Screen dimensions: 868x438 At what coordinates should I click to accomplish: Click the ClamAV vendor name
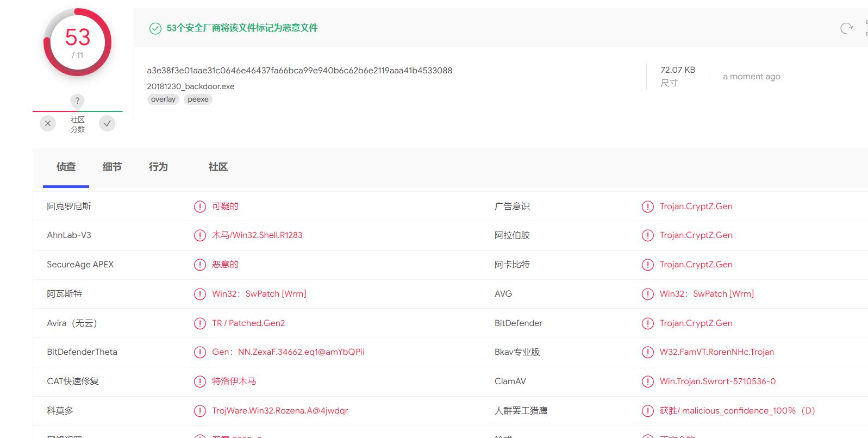coord(510,381)
